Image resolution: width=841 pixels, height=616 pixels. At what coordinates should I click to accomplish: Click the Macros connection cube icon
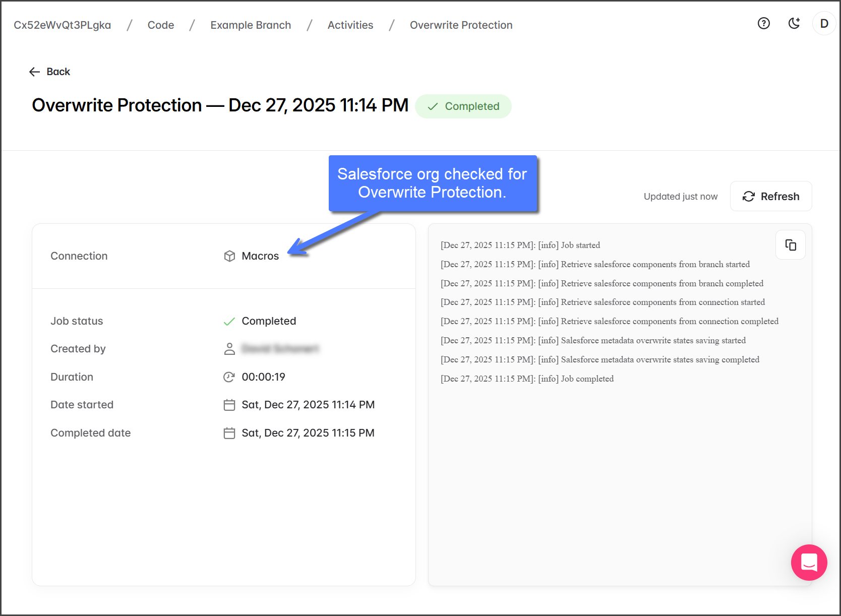click(229, 256)
